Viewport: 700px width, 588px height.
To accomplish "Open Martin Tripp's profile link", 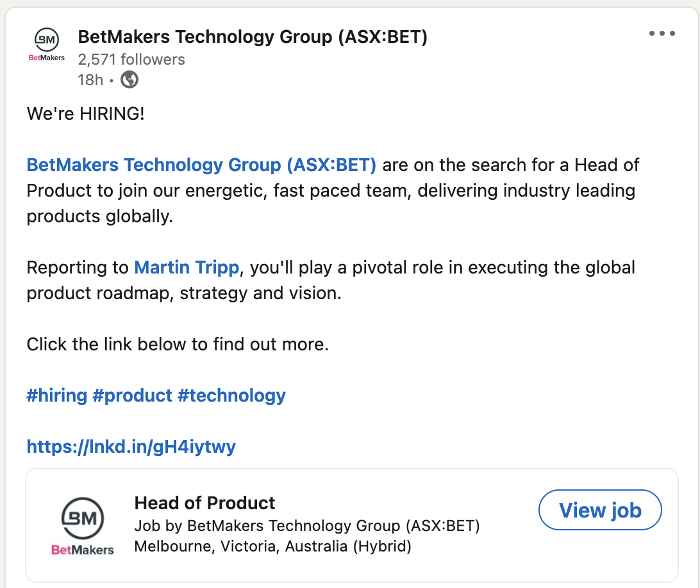I will click(187, 267).
